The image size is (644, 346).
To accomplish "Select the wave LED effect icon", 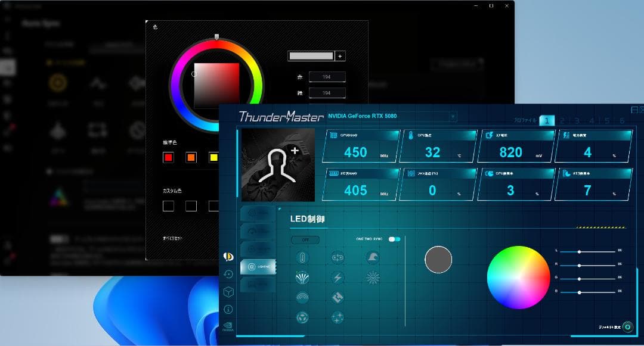I will point(373,257).
